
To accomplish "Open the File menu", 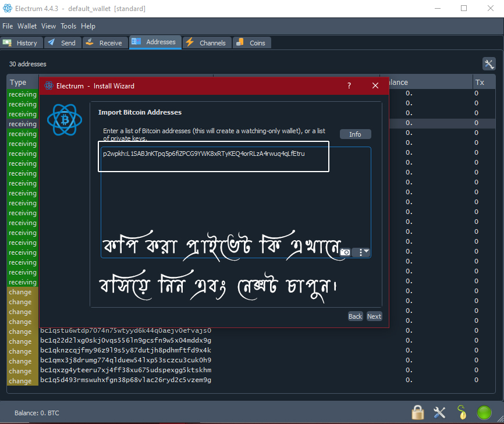I will 8,26.
